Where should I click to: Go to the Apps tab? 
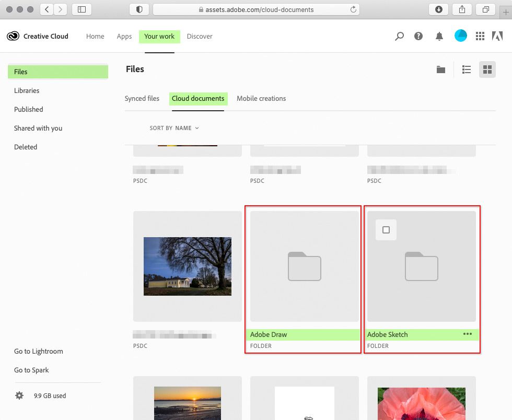(x=124, y=36)
